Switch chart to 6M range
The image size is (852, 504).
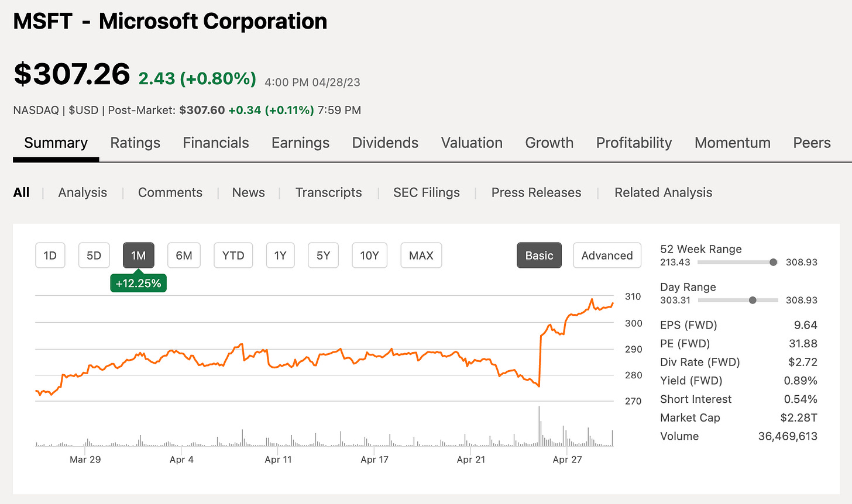(x=184, y=256)
